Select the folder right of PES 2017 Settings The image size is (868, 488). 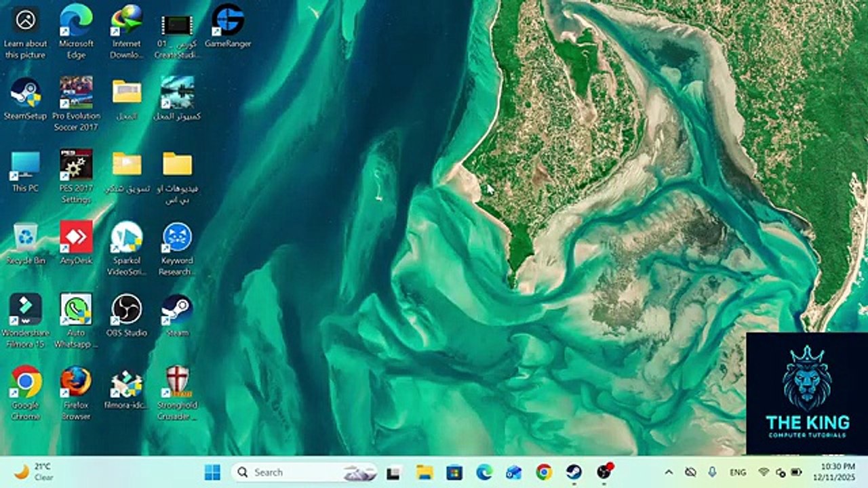127,171
